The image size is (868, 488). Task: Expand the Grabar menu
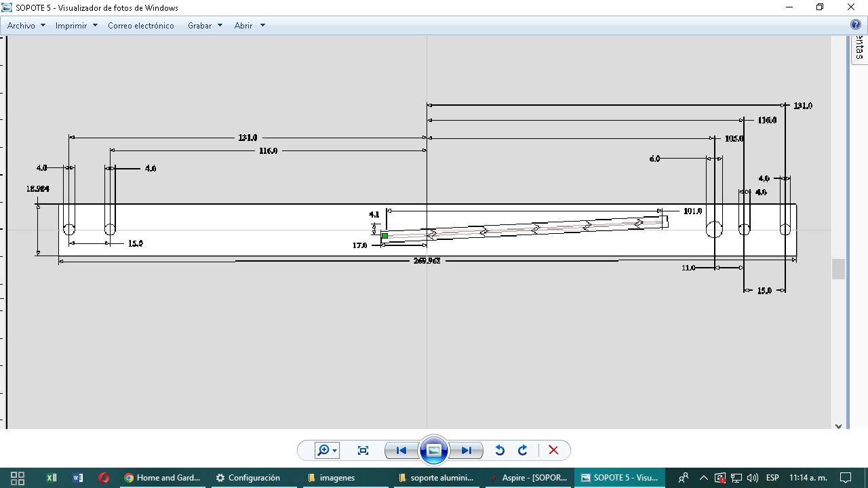[x=205, y=25]
